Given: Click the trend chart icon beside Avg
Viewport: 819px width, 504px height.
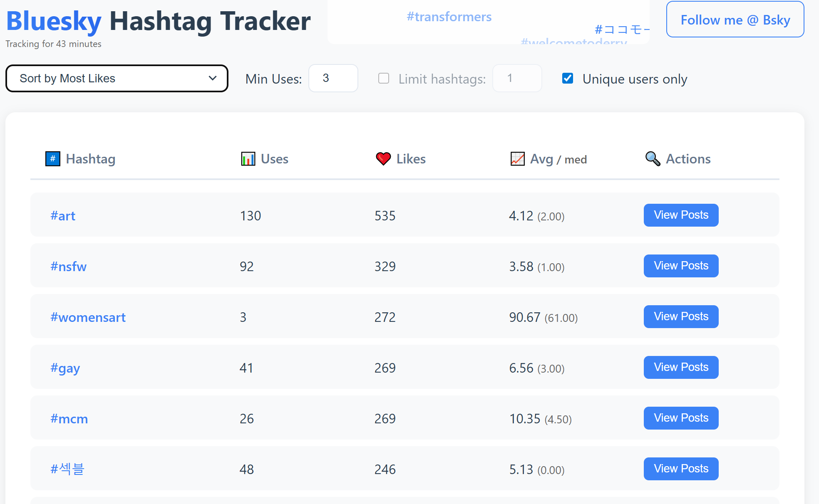Looking at the screenshot, I should (x=517, y=158).
